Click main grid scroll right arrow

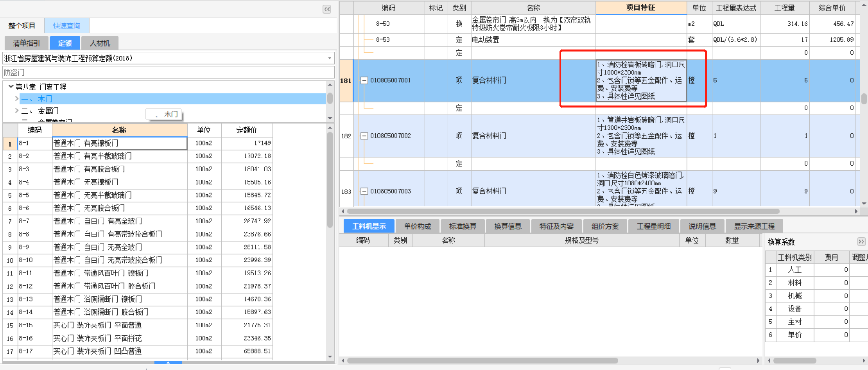coord(856,211)
